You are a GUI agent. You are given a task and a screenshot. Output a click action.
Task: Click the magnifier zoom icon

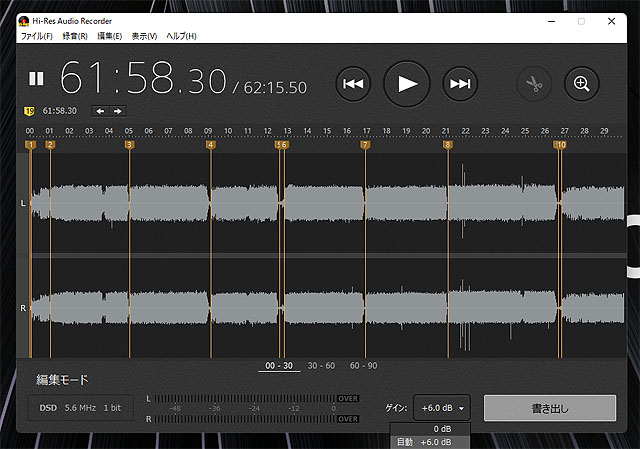(582, 84)
